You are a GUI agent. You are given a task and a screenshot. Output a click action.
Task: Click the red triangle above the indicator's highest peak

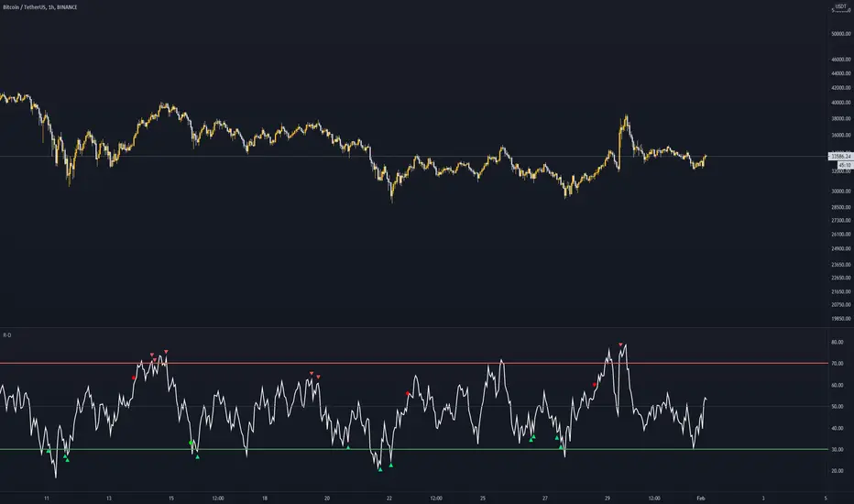coord(621,345)
